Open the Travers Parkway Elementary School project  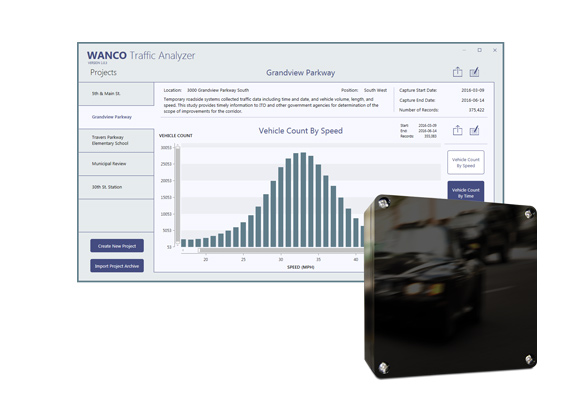(x=116, y=141)
